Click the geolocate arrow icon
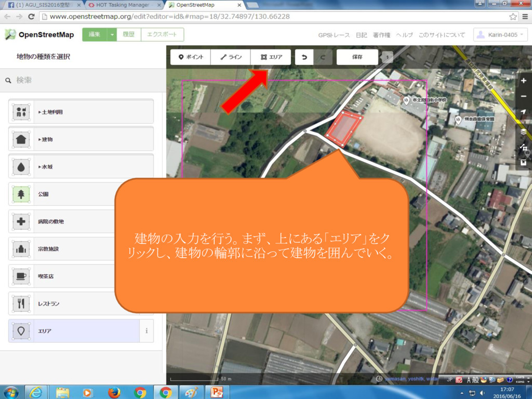This screenshot has width=532, height=399. tap(524, 112)
